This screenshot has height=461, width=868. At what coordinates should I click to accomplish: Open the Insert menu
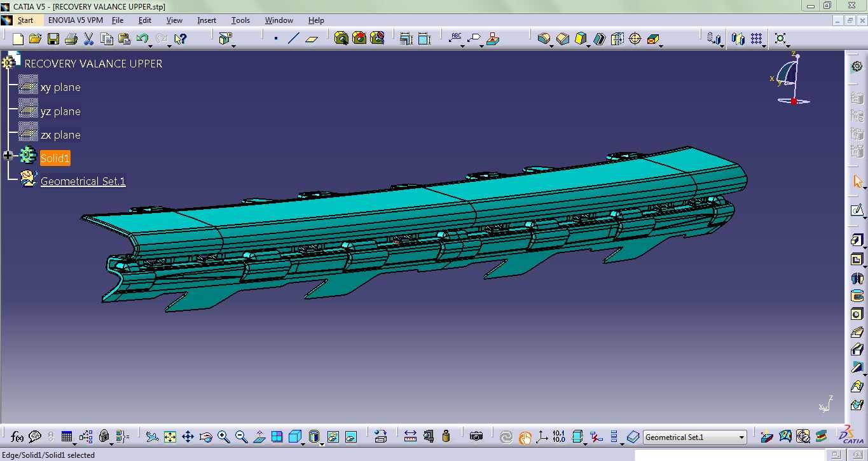point(207,20)
